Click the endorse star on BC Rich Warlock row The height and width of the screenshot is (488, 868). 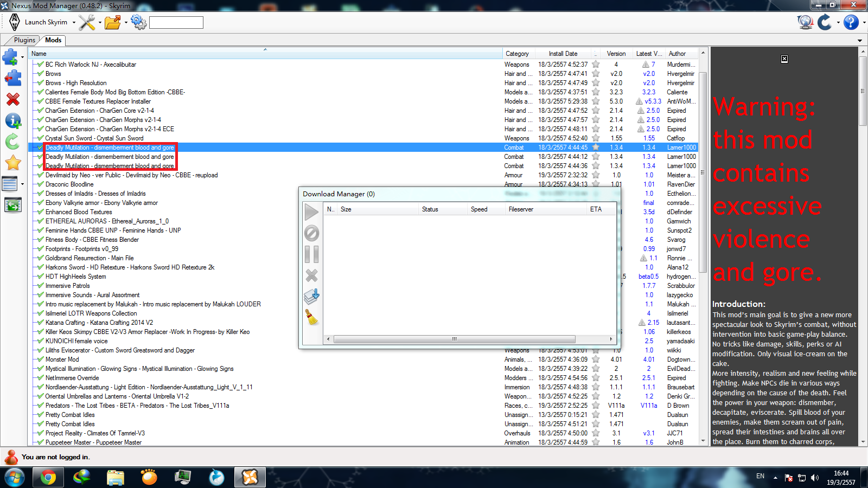[x=596, y=65]
